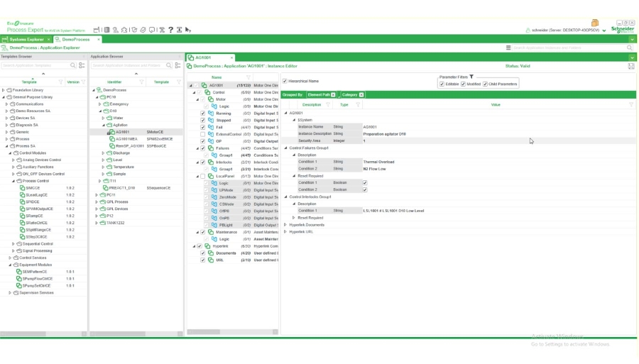Expand the Hyperlink Documents group
The image size is (639, 364).
point(285,225)
